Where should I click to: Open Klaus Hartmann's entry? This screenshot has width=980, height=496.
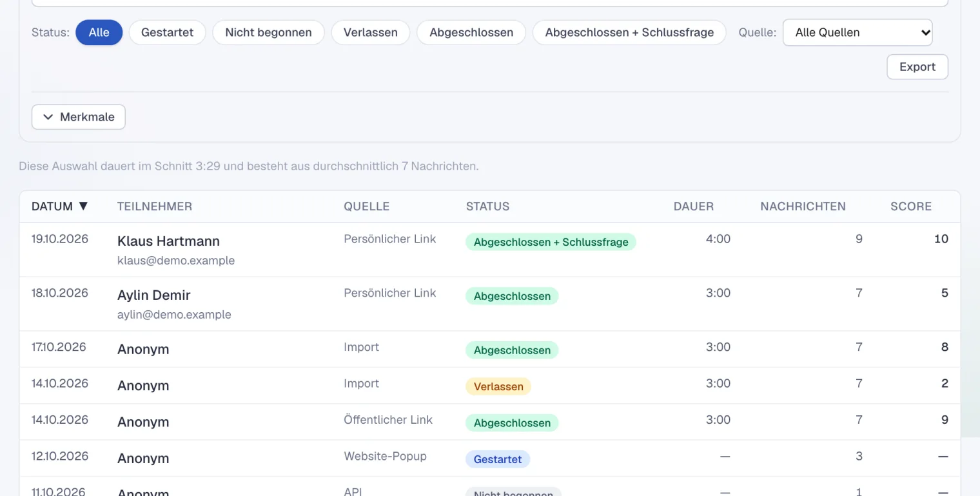[168, 241]
